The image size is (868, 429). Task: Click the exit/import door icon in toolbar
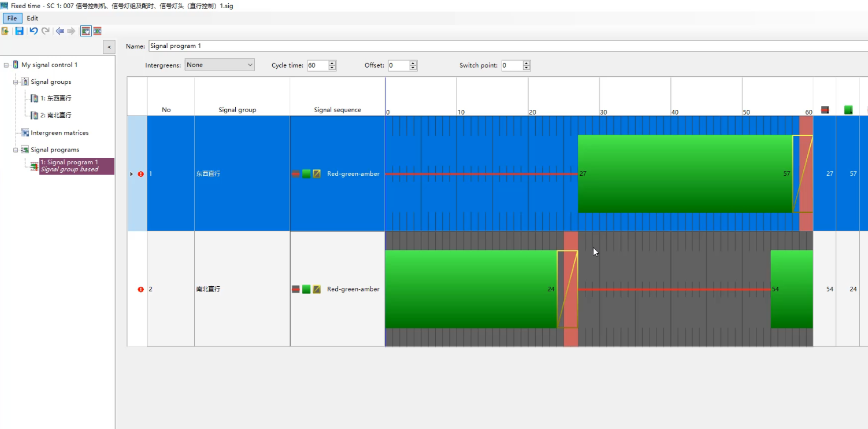click(x=5, y=31)
